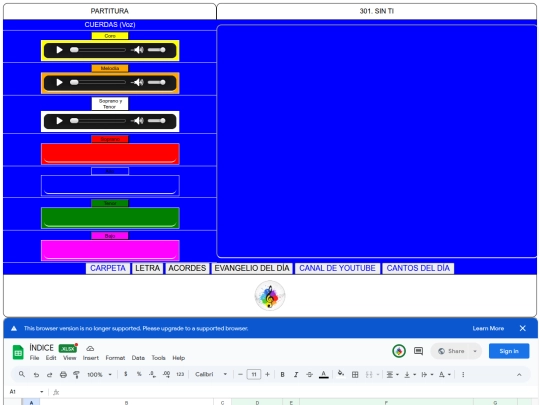Open EVANGELIO DEL DÍA
Viewport: 540px width, 405px height.
coord(252,268)
